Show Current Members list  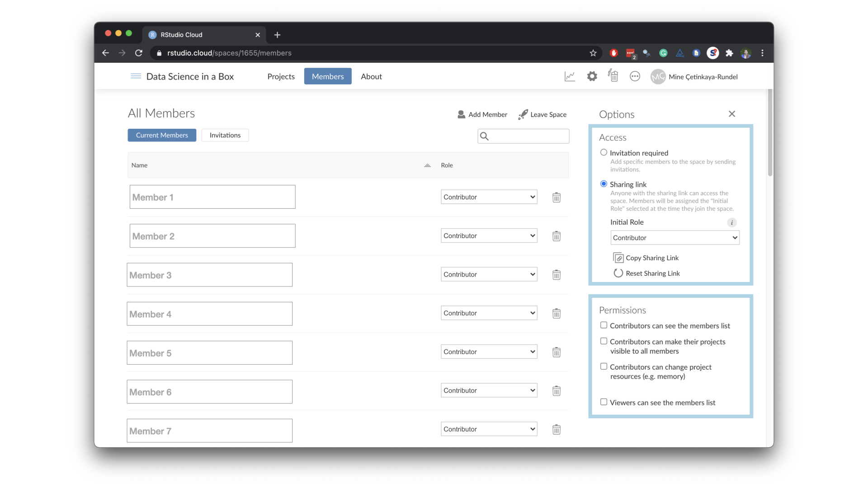click(162, 135)
